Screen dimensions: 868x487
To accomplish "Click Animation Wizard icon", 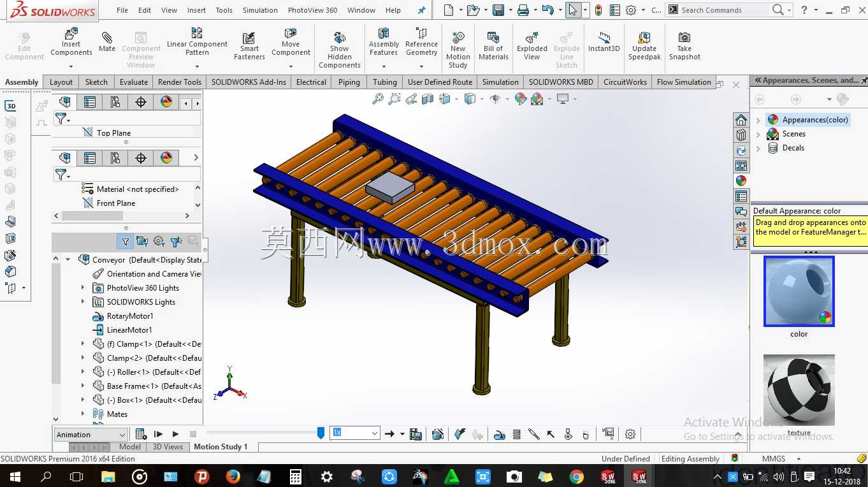I will pos(438,434).
